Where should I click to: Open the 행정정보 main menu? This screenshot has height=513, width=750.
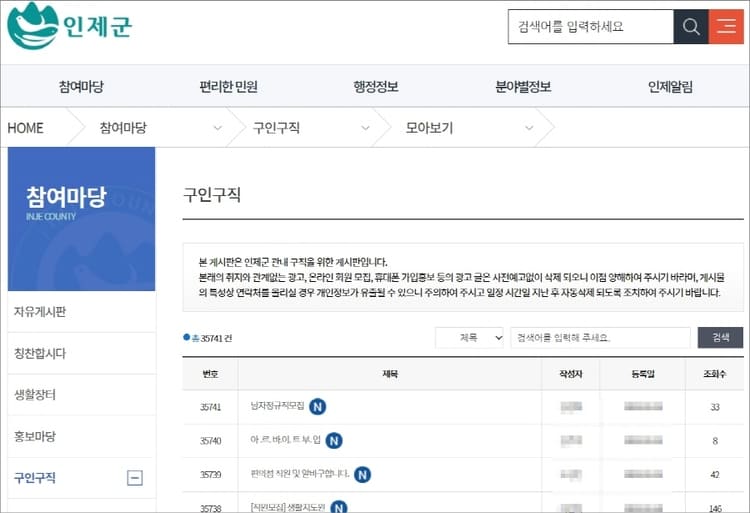(376, 87)
